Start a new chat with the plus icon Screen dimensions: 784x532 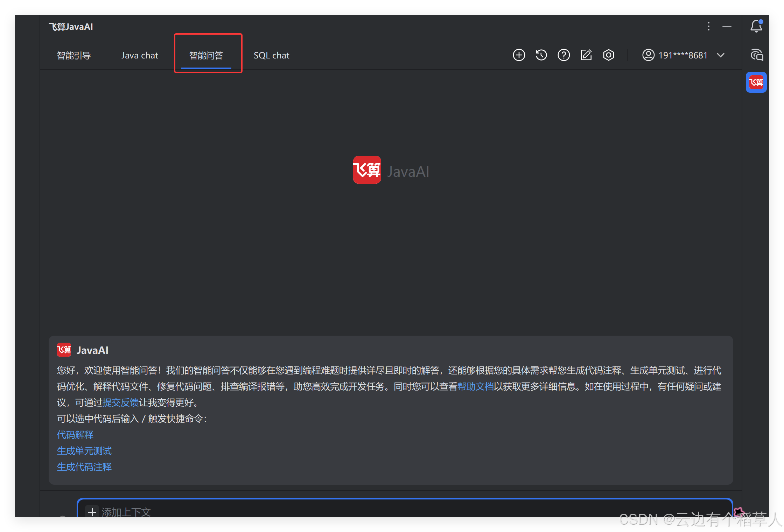[x=519, y=55]
